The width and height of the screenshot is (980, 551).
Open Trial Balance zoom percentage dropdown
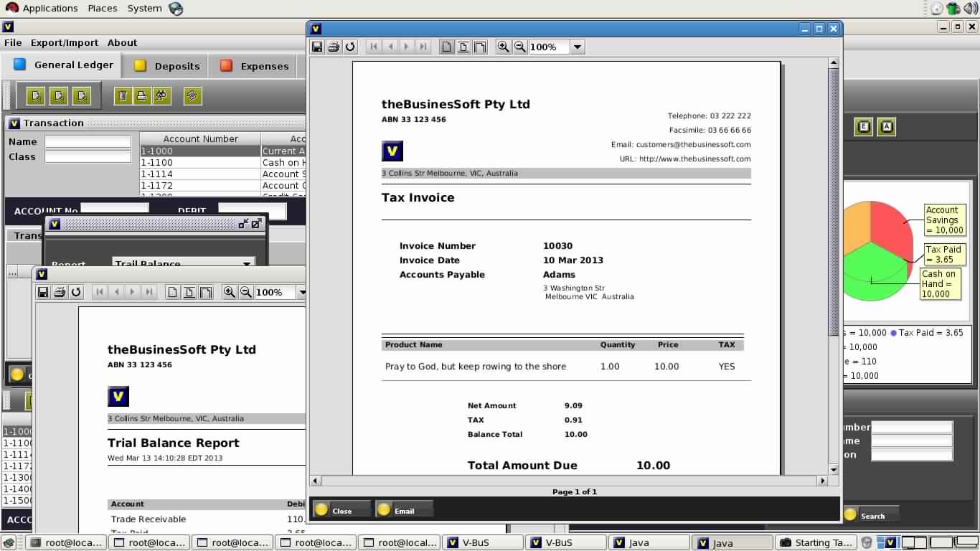[301, 293]
